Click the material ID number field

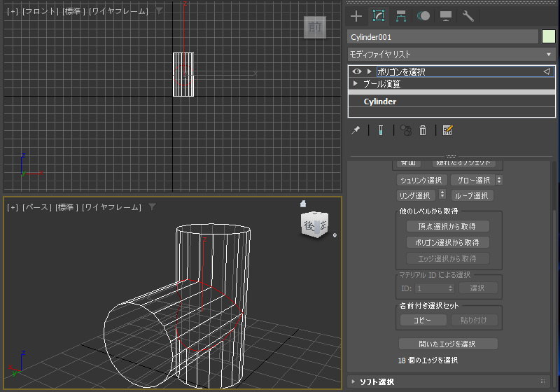[431, 288]
